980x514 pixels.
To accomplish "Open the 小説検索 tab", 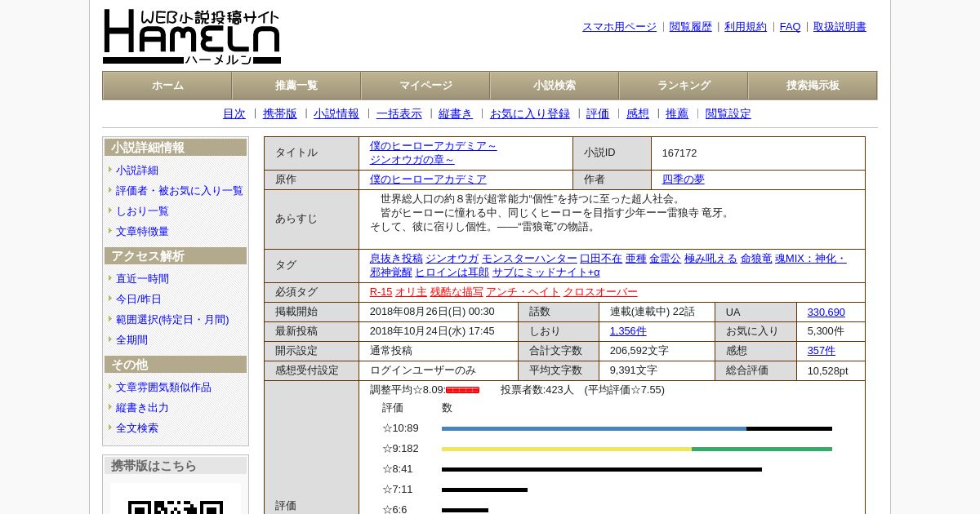I will click(555, 86).
